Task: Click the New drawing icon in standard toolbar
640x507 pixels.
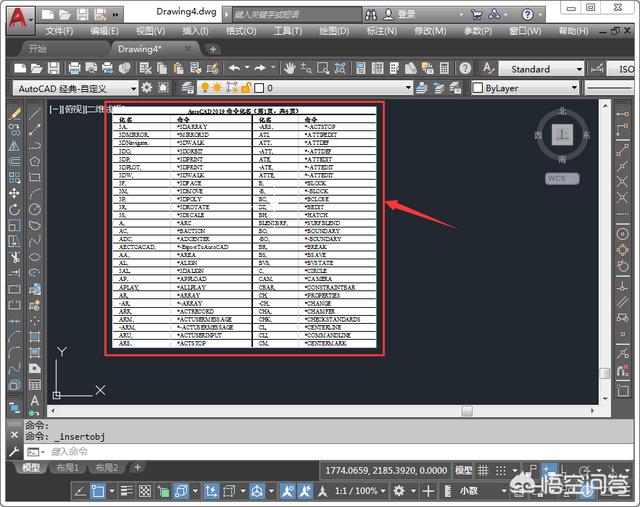Action: tap(20, 68)
